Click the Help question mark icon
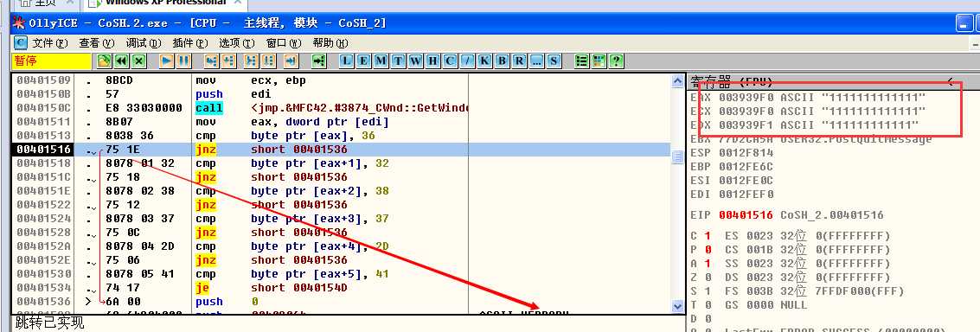The width and height of the screenshot is (980, 332). pos(617,61)
